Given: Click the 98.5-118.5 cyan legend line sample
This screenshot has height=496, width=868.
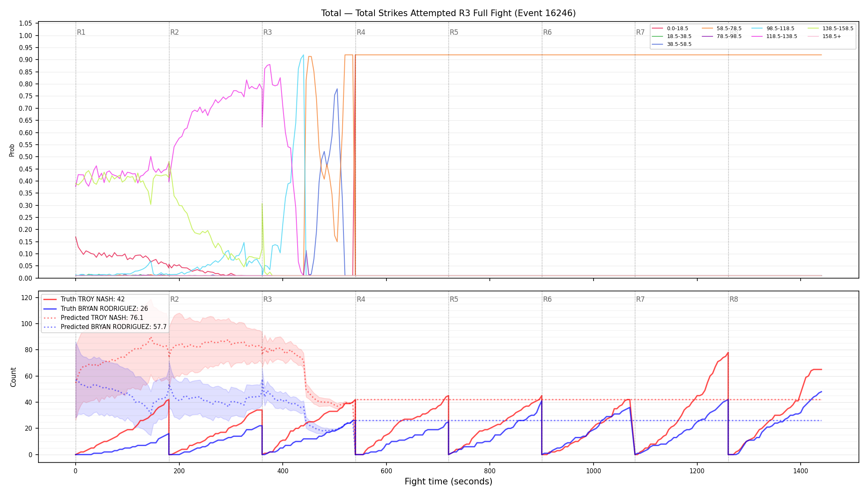Looking at the screenshot, I should [757, 29].
